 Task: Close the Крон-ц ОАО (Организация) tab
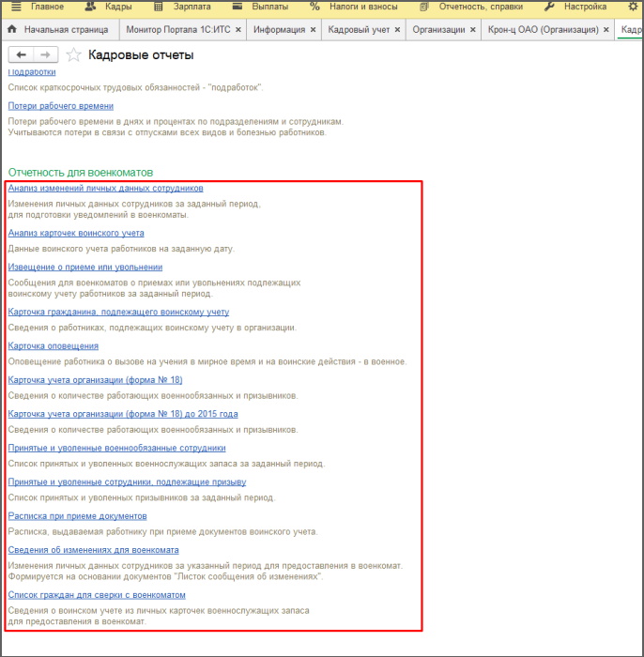[x=607, y=30]
